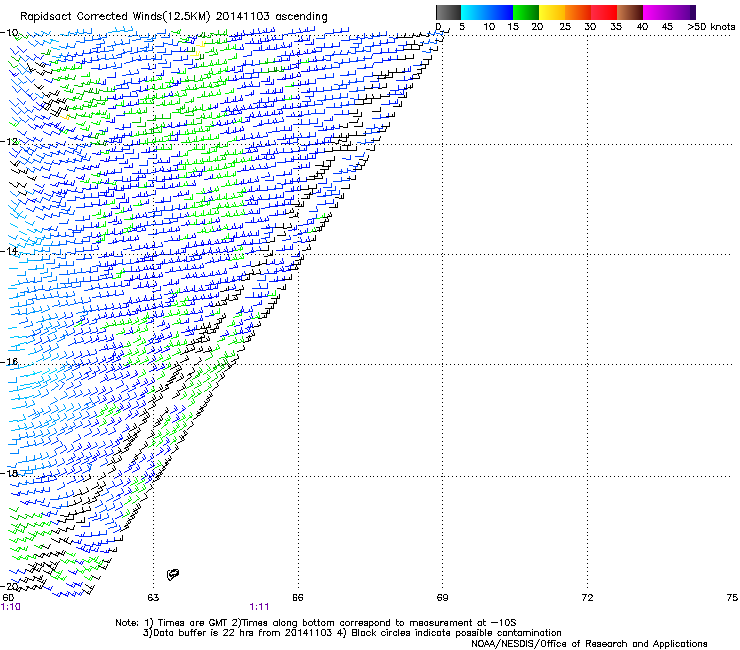Viewport: 740px width, 650px height.
Task: Click the date '20141103' in the title
Action: tap(243, 16)
